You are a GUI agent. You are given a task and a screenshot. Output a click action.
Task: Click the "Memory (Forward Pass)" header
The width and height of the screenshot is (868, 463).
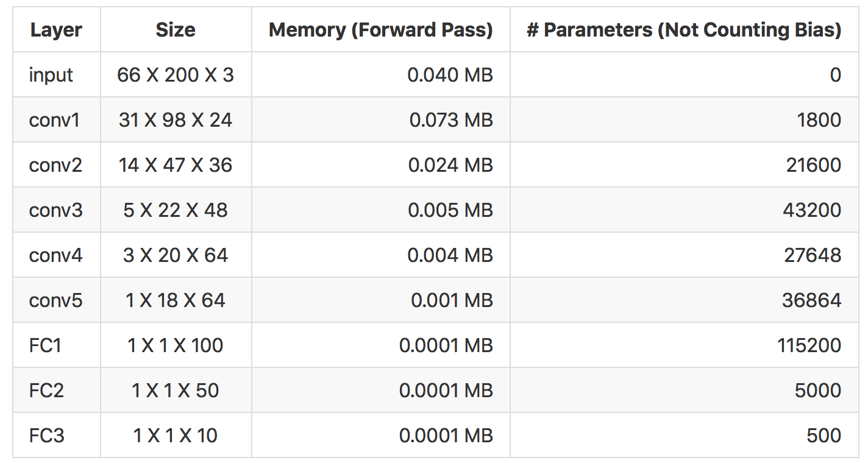coord(380,30)
